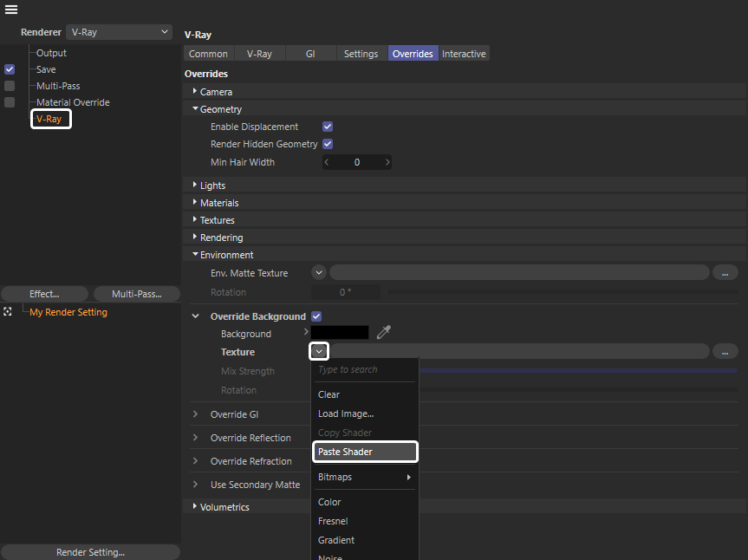
Task: Browse for Env. Matte Texture file
Action: coord(725,273)
